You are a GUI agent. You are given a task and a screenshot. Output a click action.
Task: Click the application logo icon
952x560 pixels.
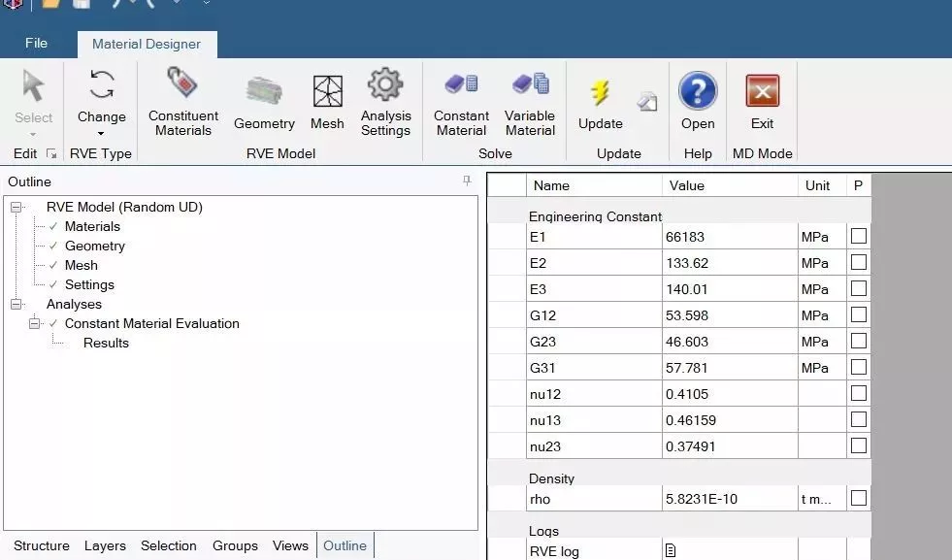coord(13,4)
